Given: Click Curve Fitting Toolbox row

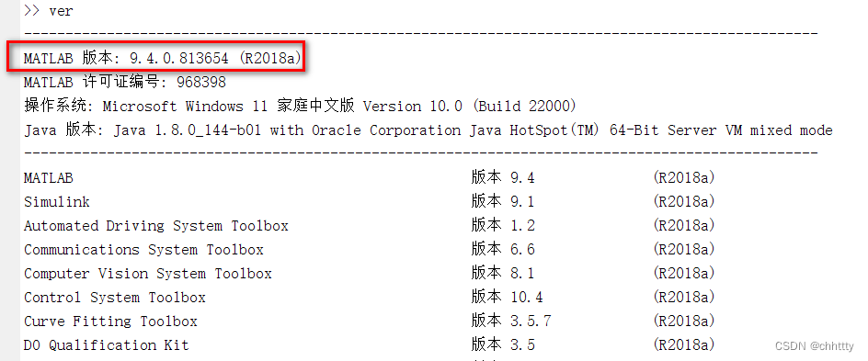Looking at the screenshot, I should (370, 322).
